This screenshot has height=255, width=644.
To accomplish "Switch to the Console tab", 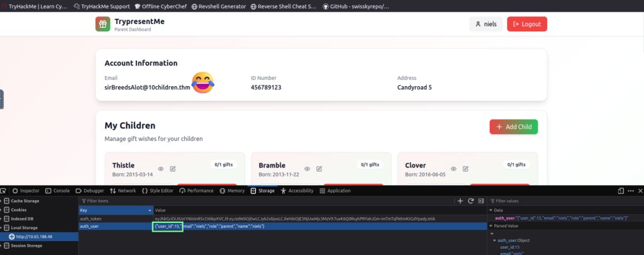I will (58, 191).
